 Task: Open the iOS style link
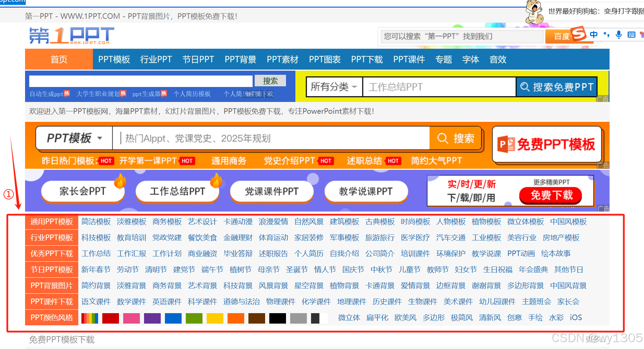(x=576, y=318)
